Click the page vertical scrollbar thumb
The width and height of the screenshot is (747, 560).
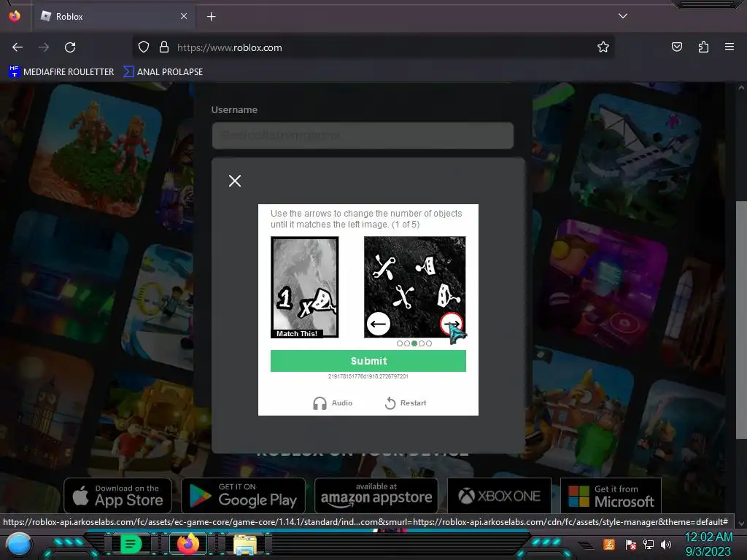tap(741, 320)
